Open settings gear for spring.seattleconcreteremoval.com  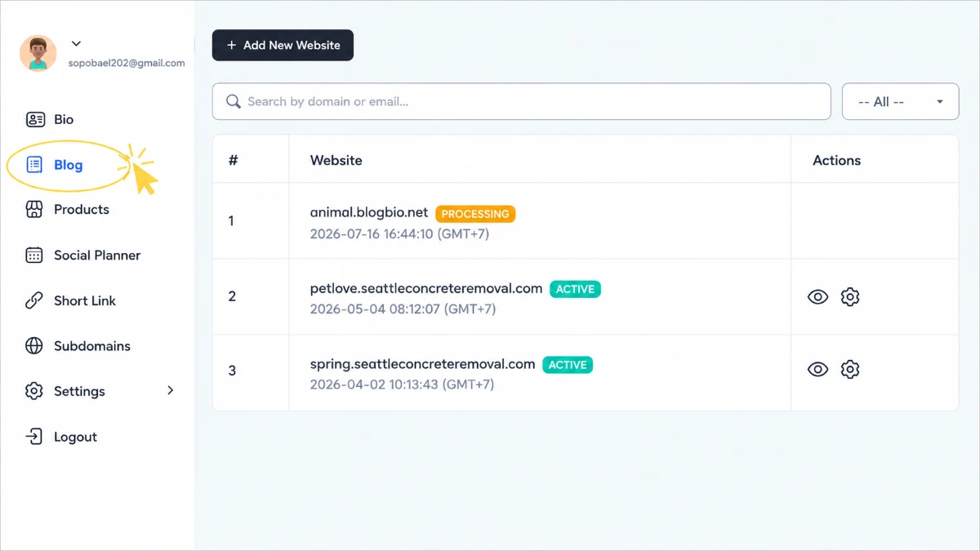click(850, 370)
